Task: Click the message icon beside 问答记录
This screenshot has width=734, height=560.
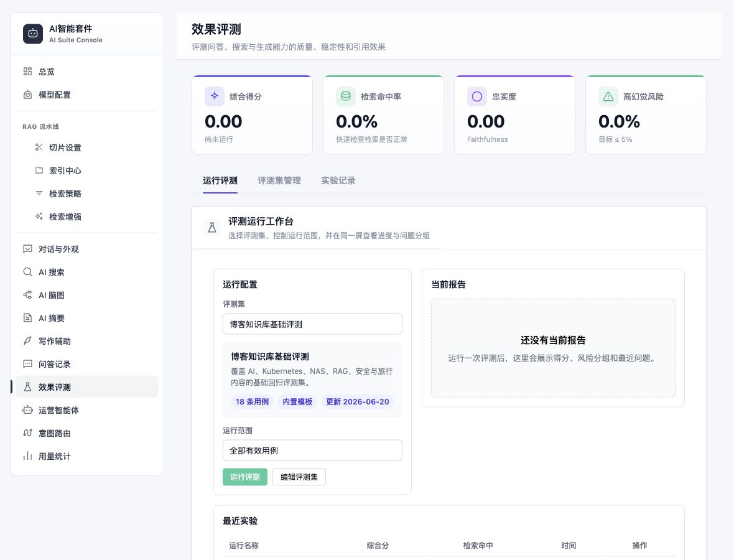Action: coord(27,363)
